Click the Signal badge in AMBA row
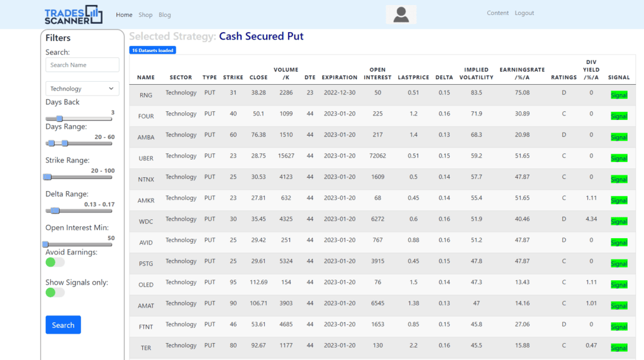 coord(619,137)
